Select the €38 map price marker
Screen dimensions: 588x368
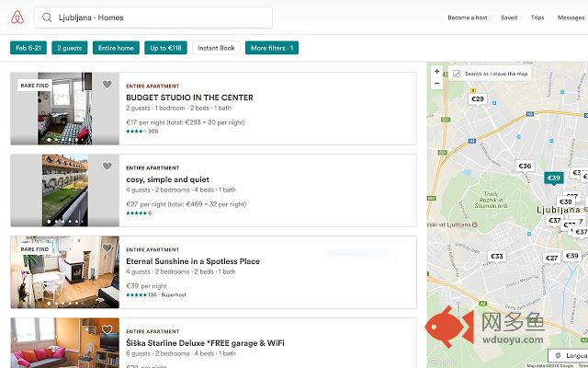(565, 202)
